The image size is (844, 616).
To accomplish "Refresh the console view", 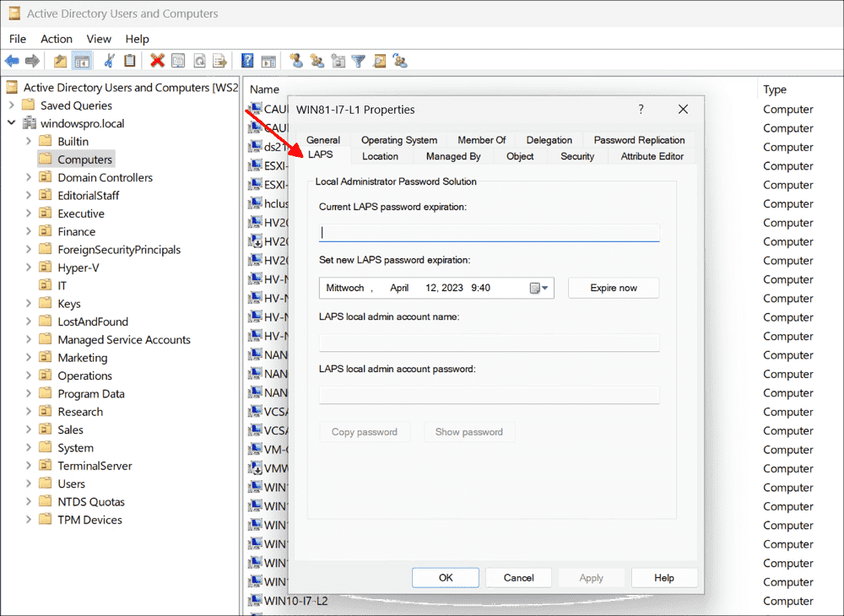I will tap(199, 60).
